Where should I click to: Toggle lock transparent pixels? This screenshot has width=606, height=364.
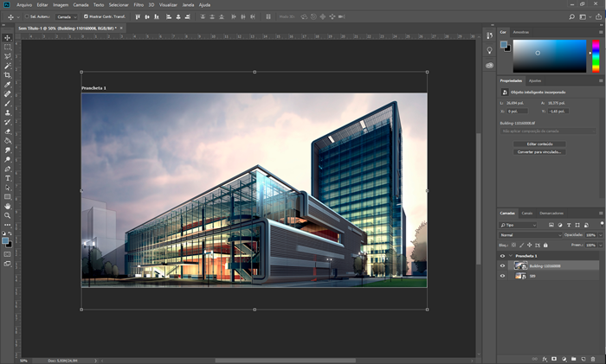click(513, 245)
